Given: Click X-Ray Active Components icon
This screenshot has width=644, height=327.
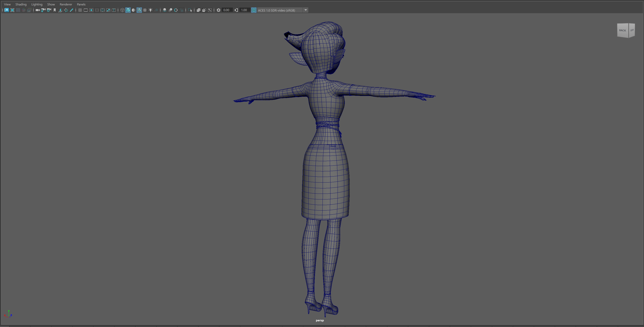Looking at the screenshot, I should click(x=204, y=10).
